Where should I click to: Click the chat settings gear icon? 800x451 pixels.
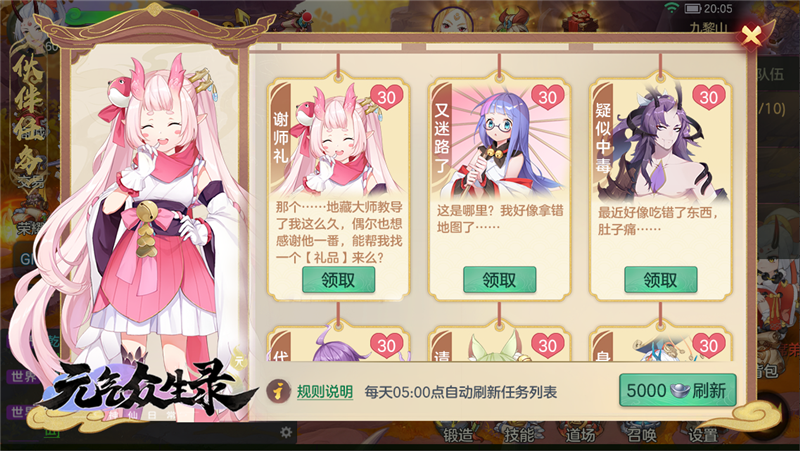286,433
